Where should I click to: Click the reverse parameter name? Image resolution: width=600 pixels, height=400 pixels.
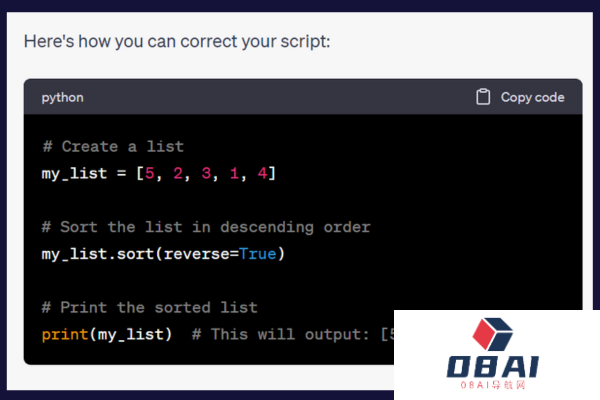pos(196,254)
